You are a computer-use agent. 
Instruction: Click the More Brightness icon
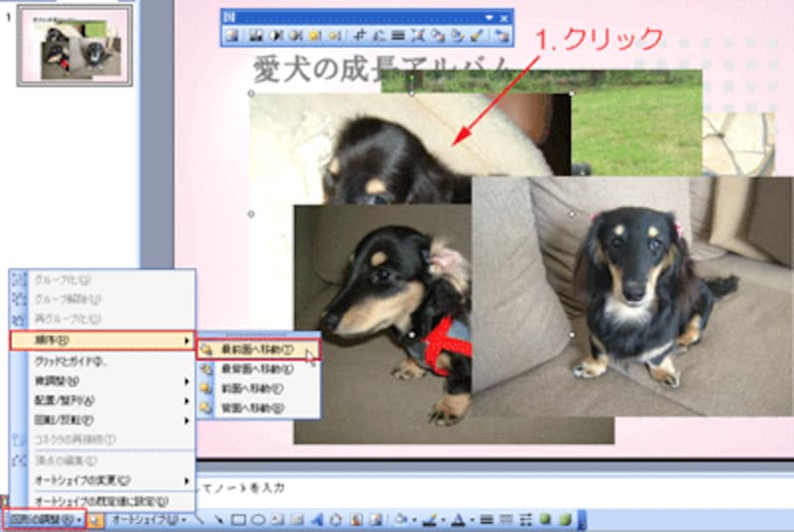pos(315,36)
